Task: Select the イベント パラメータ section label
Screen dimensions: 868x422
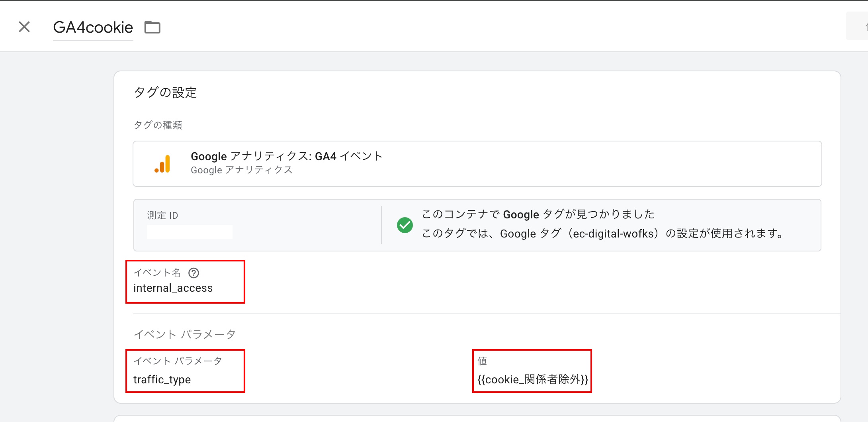Action: (x=185, y=334)
